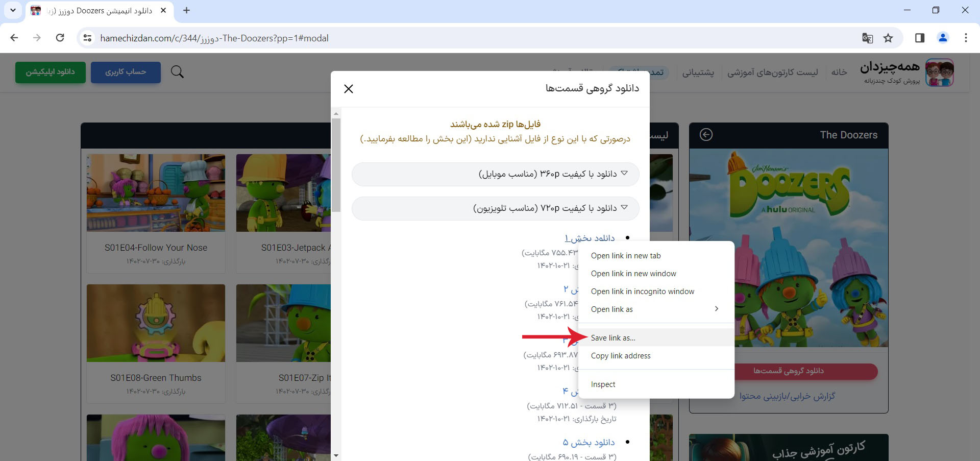Select Save link as... from context menu

[x=656, y=338]
